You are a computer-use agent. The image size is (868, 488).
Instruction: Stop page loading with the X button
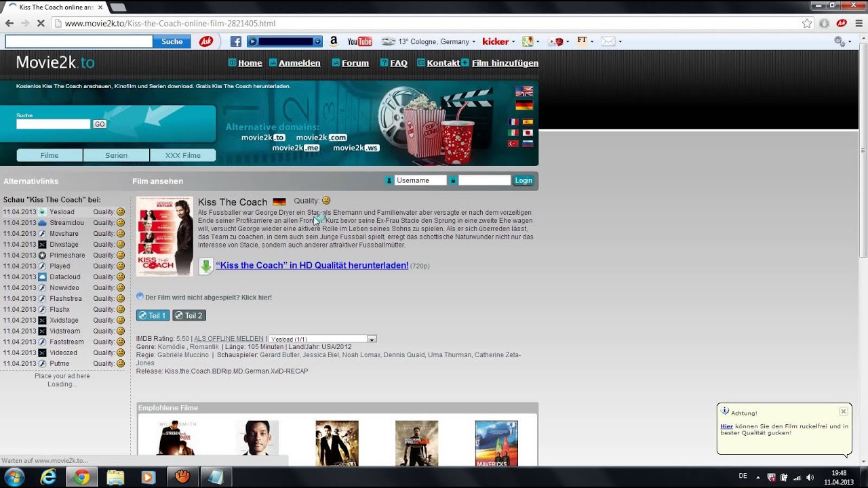[x=41, y=23]
